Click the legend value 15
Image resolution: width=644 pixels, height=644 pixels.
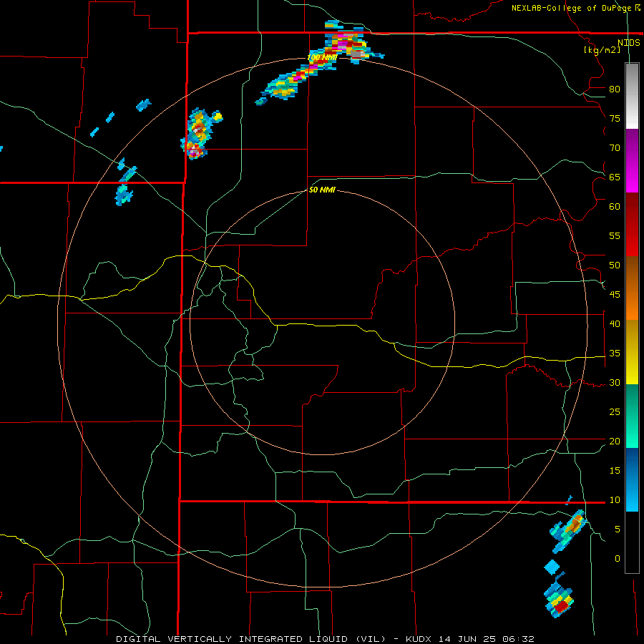coord(615,471)
